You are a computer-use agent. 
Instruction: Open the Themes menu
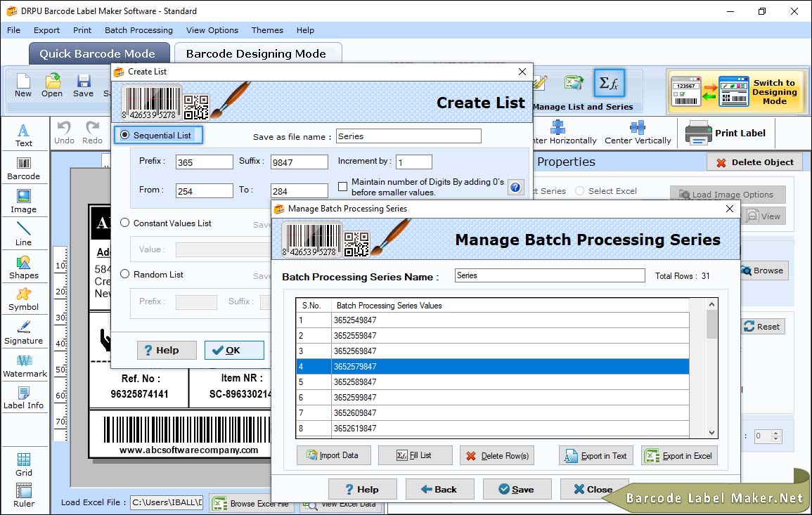267,30
